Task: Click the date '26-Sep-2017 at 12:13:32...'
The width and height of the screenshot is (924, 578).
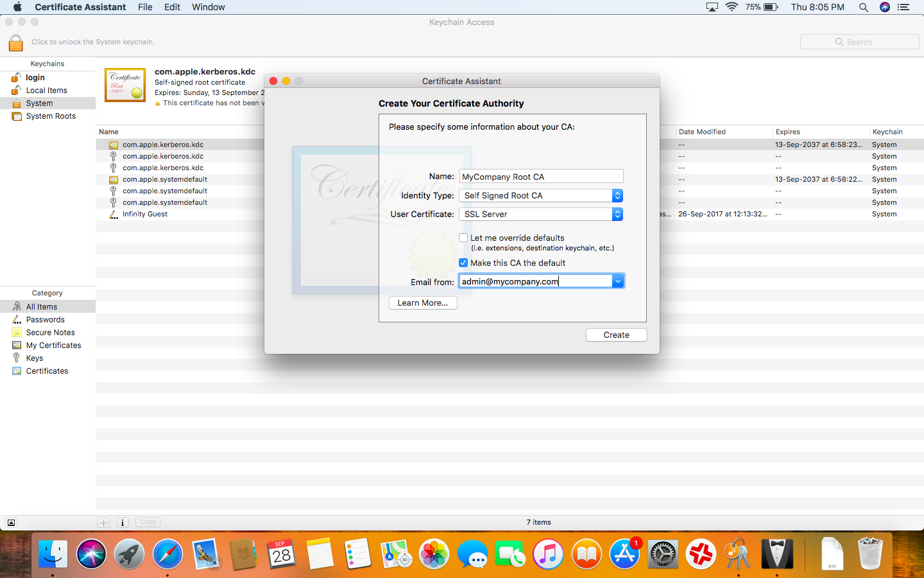Action: [x=723, y=215]
